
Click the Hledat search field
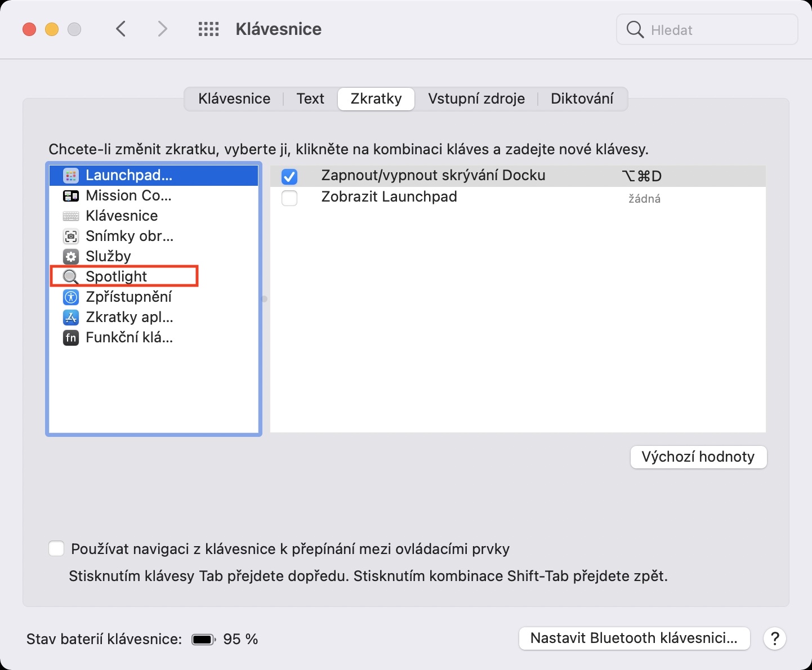pos(715,30)
